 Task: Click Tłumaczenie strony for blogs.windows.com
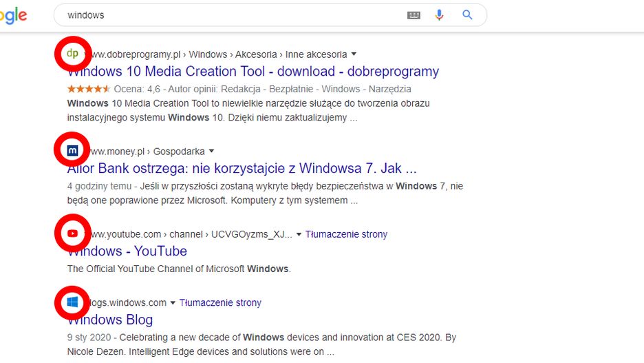(x=220, y=302)
